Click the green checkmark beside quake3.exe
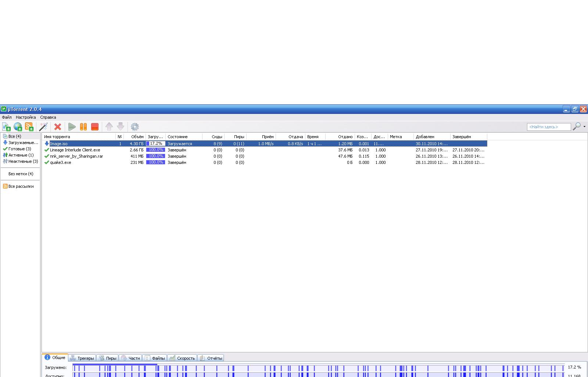 pyautogui.click(x=47, y=162)
